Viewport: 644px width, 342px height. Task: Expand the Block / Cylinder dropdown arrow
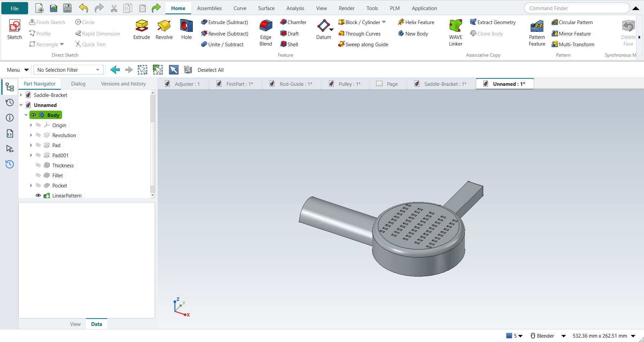pyautogui.click(x=384, y=22)
